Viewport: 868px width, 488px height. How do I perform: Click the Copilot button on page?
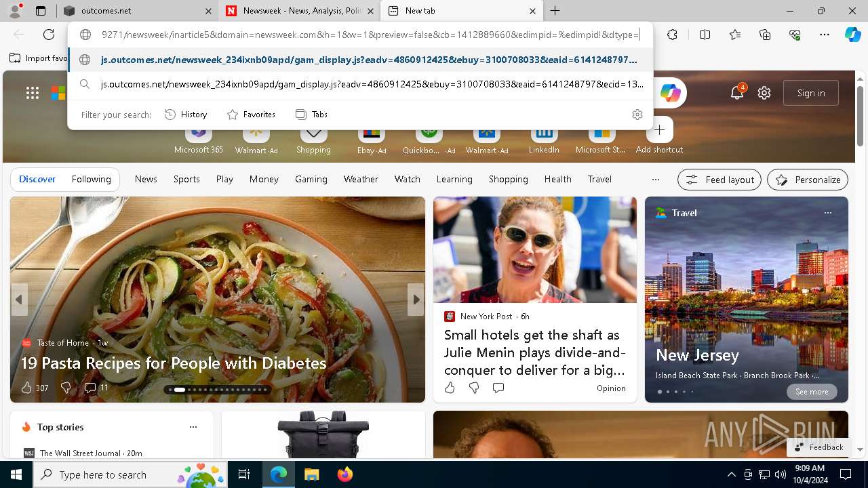coord(670,93)
